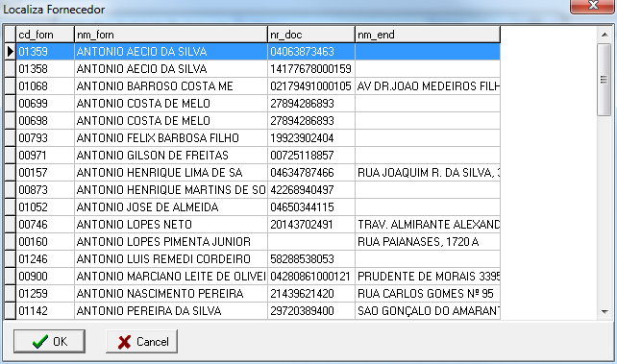The width and height of the screenshot is (617, 364).
Task: Click the address RUA PAIANASES, 1720 A
Action: [418, 242]
